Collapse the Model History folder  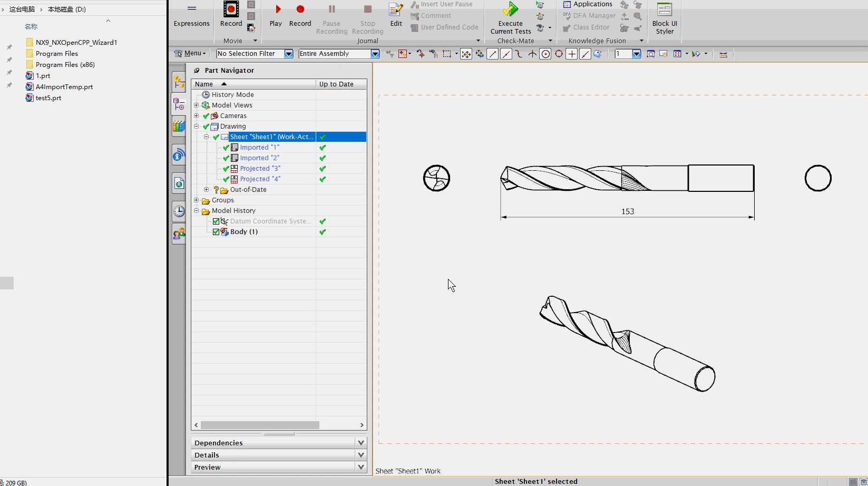pos(197,211)
